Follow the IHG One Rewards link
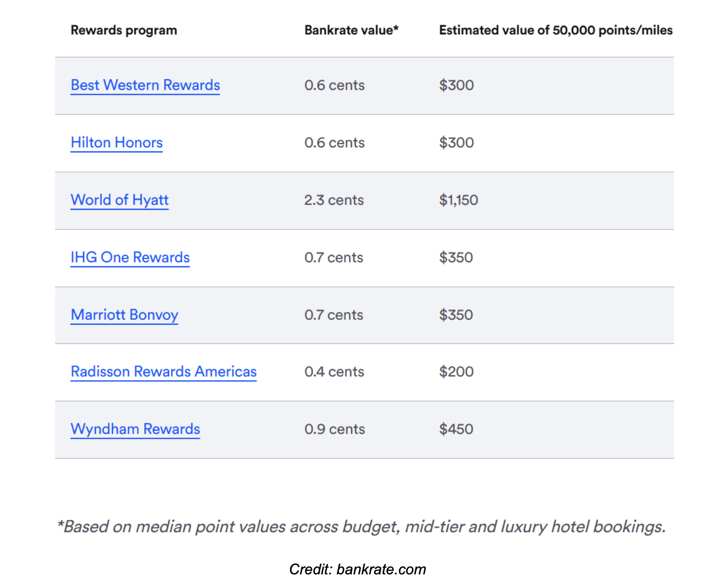715x588 pixels. pyautogui.click(x=130, y=258)
